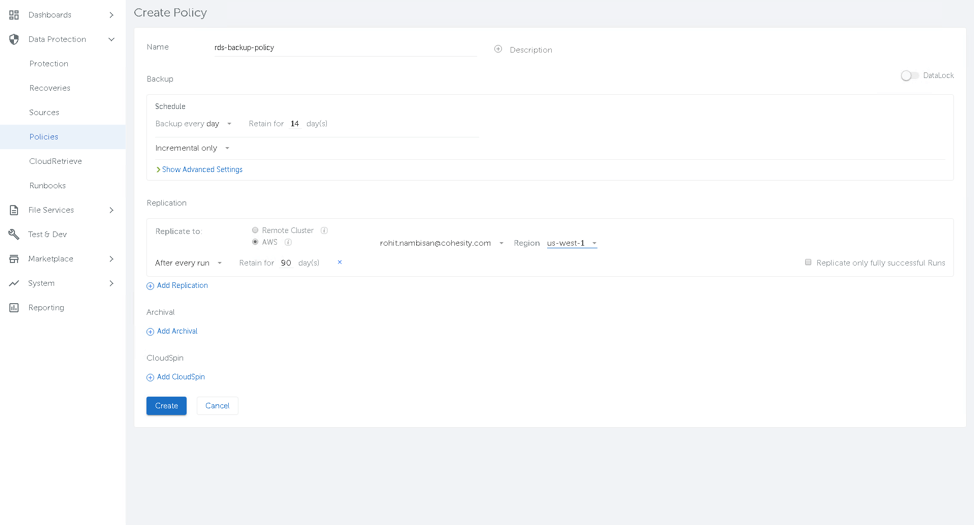
Task: Click the Test & Dev wrench icon
Action: coord(14,235)
